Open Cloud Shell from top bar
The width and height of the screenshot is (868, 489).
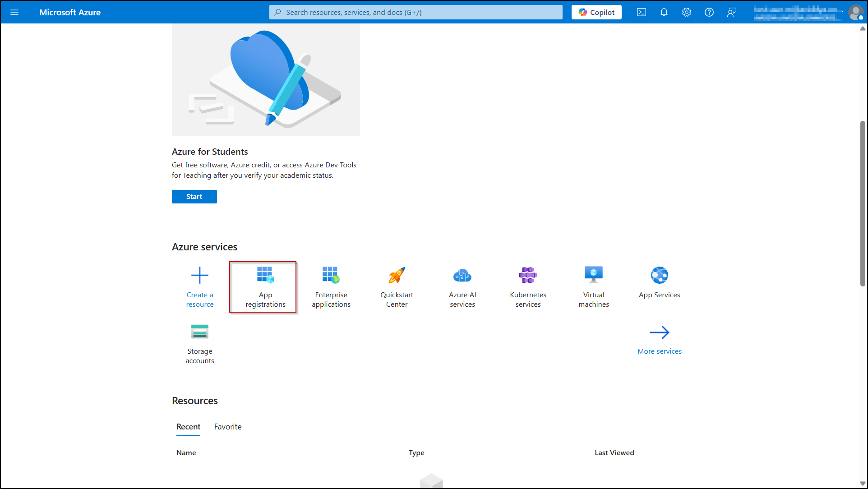pos(641,12)
